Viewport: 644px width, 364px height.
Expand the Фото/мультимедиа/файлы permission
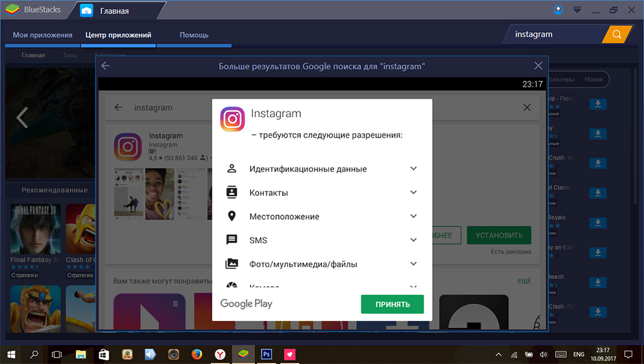tap(413, 264)
